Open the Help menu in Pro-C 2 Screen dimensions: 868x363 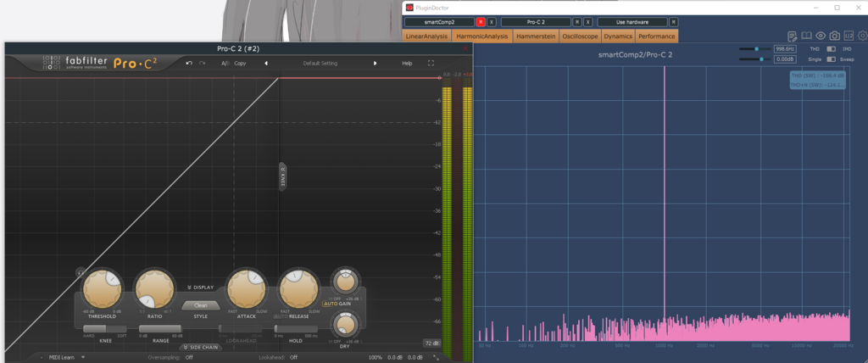pyautogui.click(x=407, y=63)
